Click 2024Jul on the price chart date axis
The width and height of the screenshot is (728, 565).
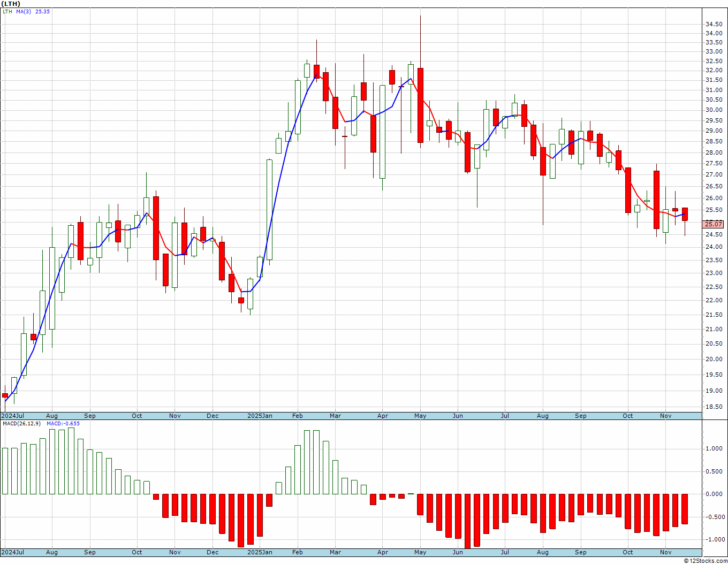pos(13,416)
